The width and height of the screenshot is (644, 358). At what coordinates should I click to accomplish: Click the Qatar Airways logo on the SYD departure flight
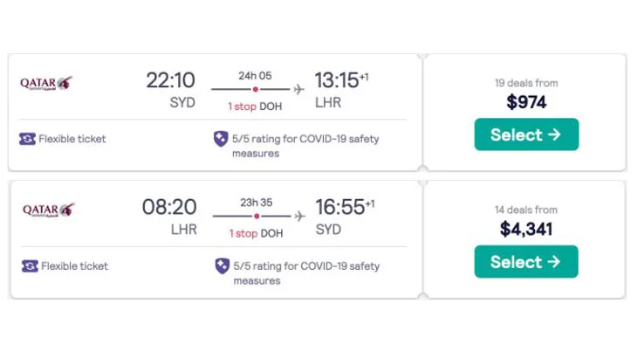coord(46,84)
